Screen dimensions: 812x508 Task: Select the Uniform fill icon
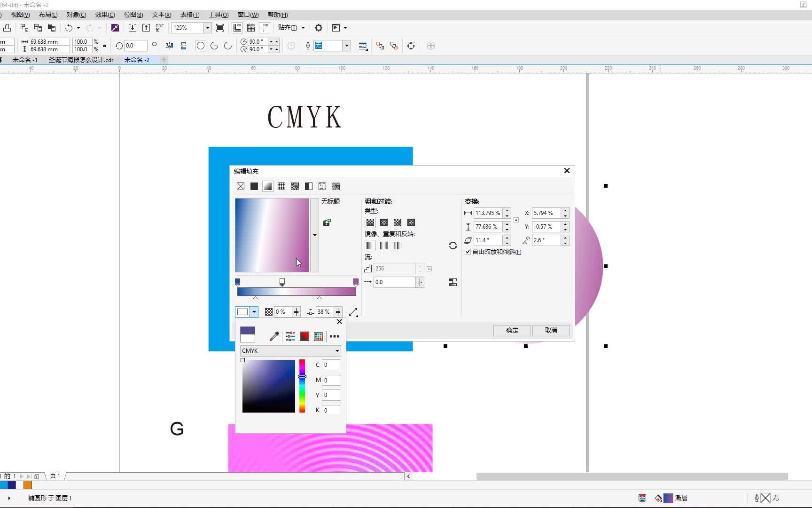(254, 186)
